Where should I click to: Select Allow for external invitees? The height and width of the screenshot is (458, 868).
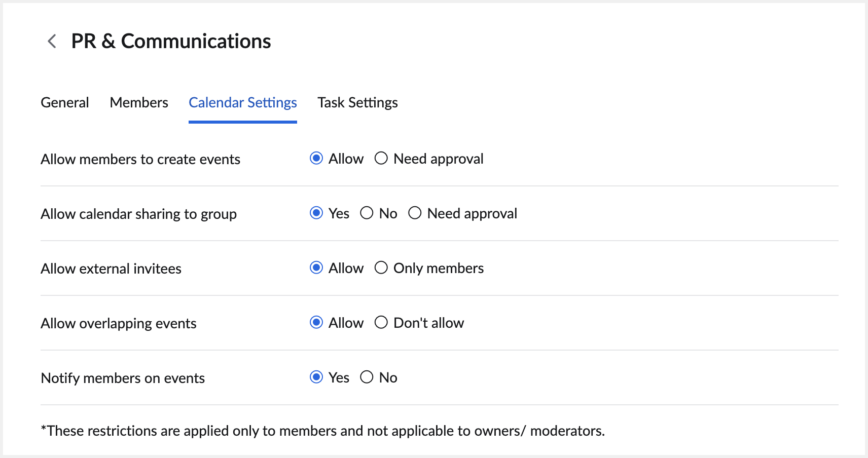(316, 268)
